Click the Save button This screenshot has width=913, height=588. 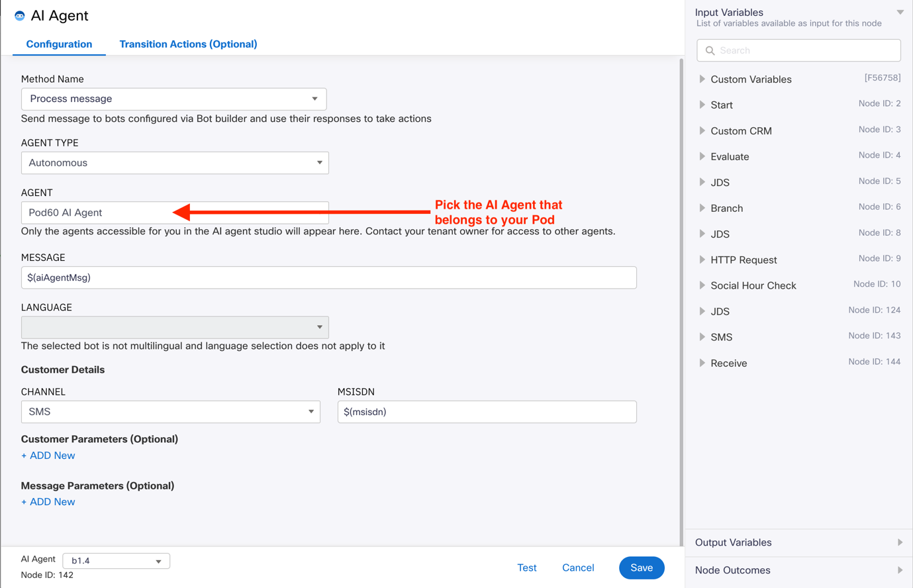tap(641, 567)
